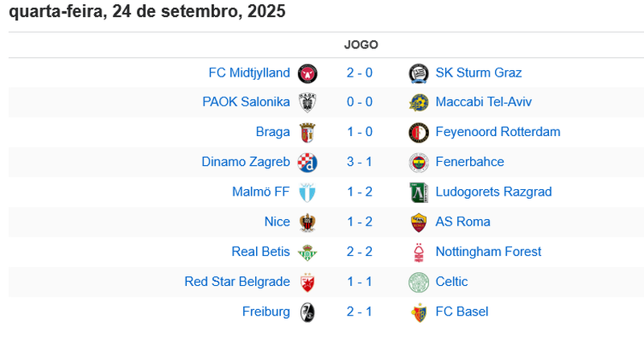644x339 pixels.
Task: Open the FC Basel team link
Action: coord(461,311)
